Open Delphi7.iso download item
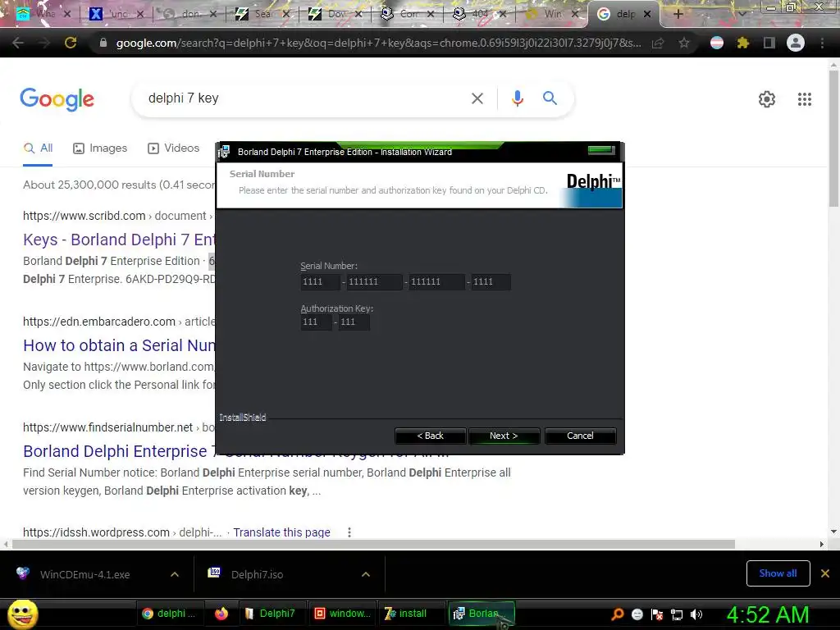This screenshot has height=630, width=840. pyautogui.click(x=258, y=574)
